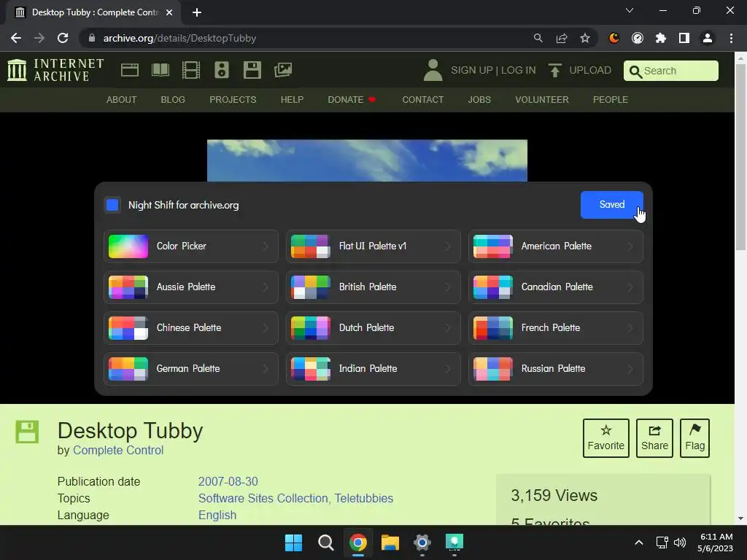Open the Night Shift moon extension icon
Image resolution: width=747 pixels, height=560 pixels.
click(x=614, y=38)
